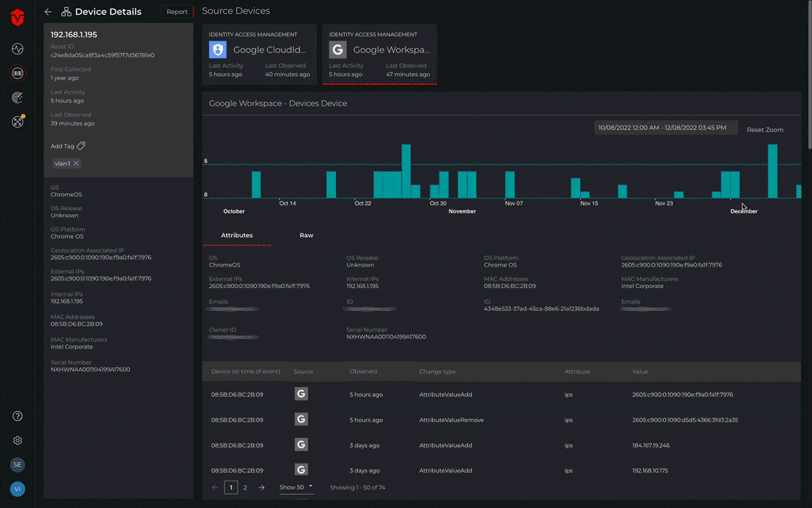The image size is (812, 508).
Task: Click value 192.168.10.175 in table
Action: (650, 470)
